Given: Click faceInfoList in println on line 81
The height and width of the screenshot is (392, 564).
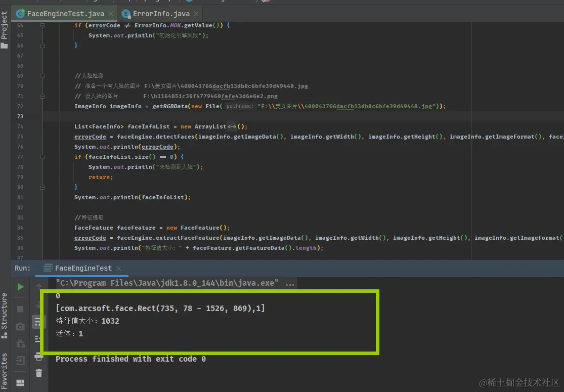Looking at the screenshot, I should (x=163, y=197).
